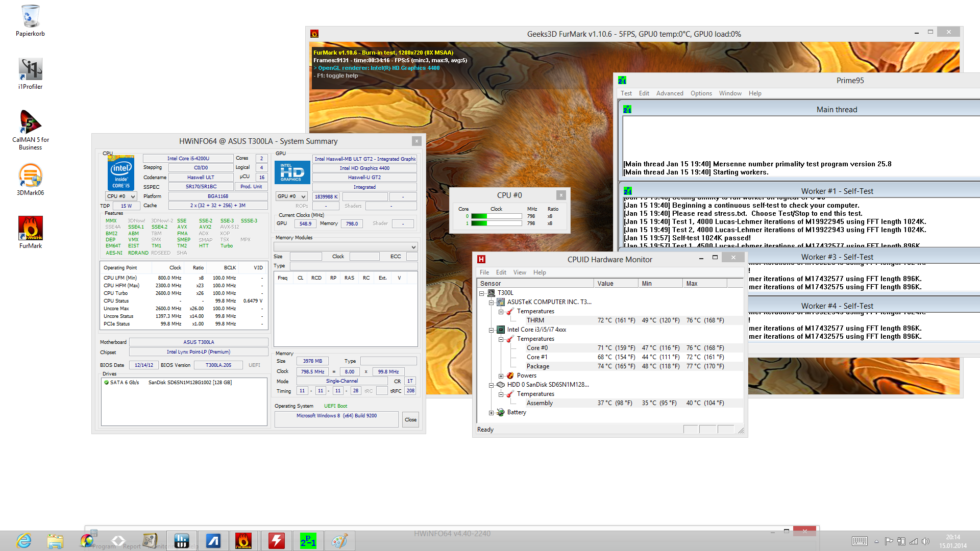This screenshot has width=980, height=551.
Task: Collapse the Intel Core i3/i5/i7 node
Action: click(491, 330)
